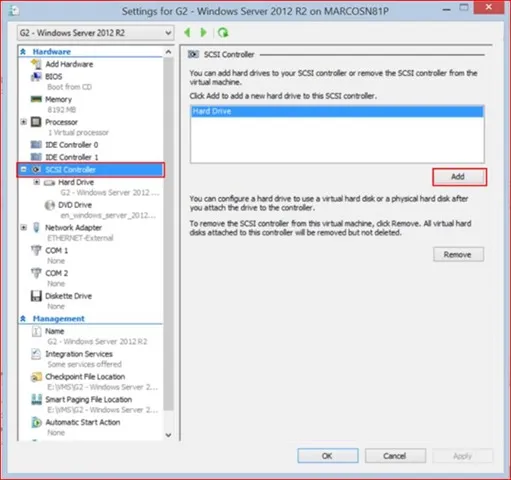Select the COM 2 tree item

[57, 273]
